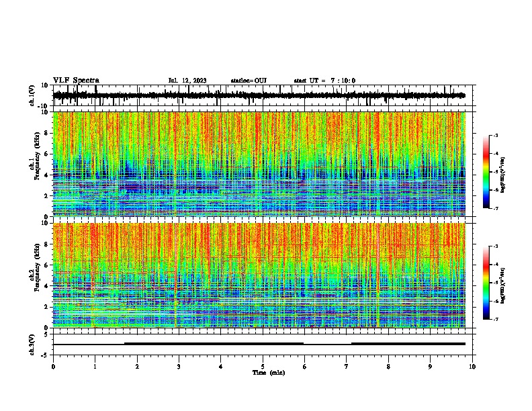Click the "ch.1(V)" waveform axis label
Viewport: 532px width, 411px height.
point(32,95)
